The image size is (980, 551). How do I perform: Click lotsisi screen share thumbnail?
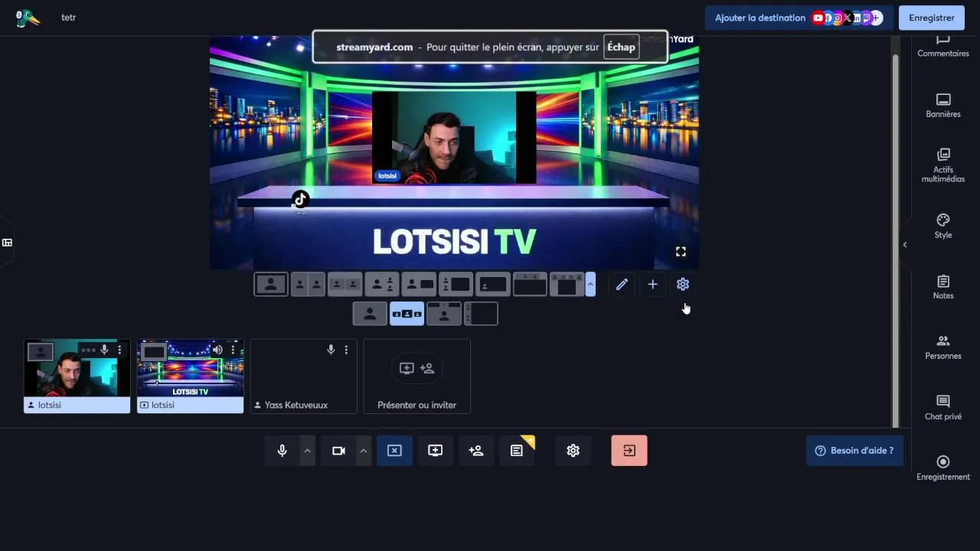click(191, 377)
